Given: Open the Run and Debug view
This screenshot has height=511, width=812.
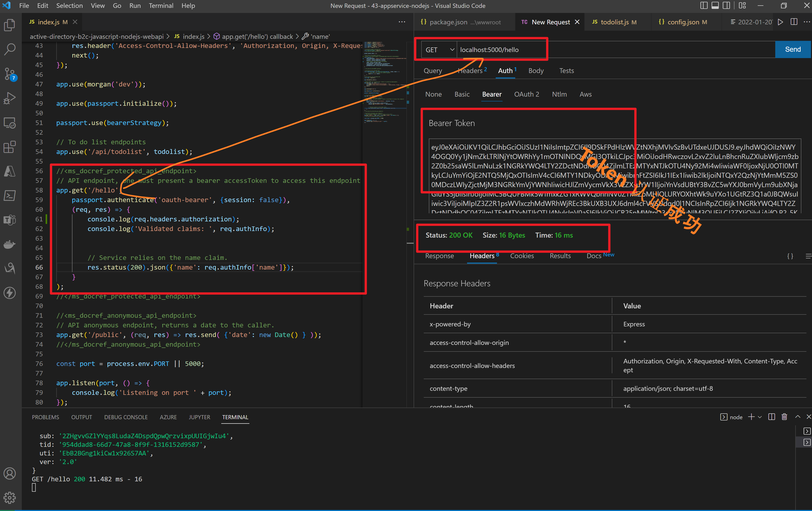Looking at the screenshot, I should (10, 98).
